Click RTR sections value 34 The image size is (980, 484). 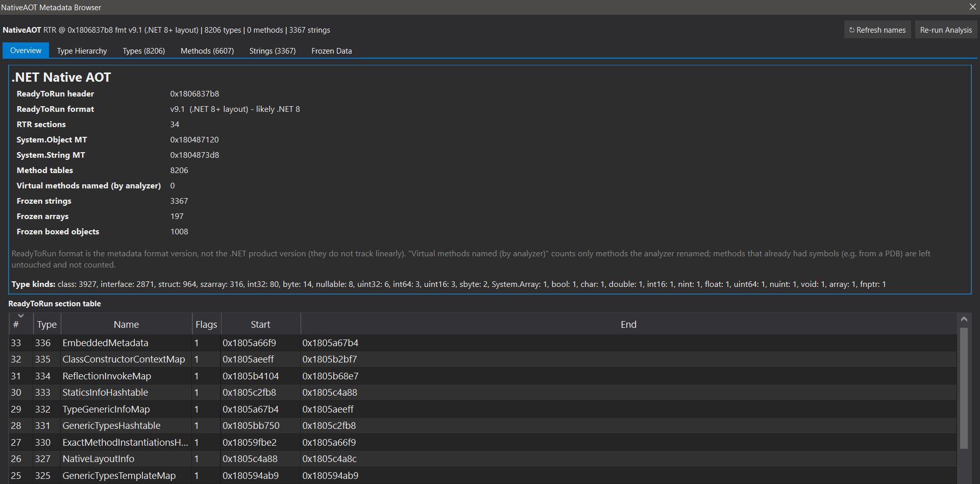click(x=175, y=125)
